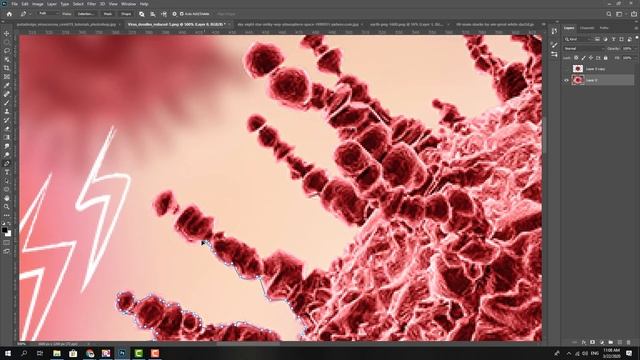640x360 pixels.
Task: Toggle layer filtering on/off switch
Action: click(637, 38)
